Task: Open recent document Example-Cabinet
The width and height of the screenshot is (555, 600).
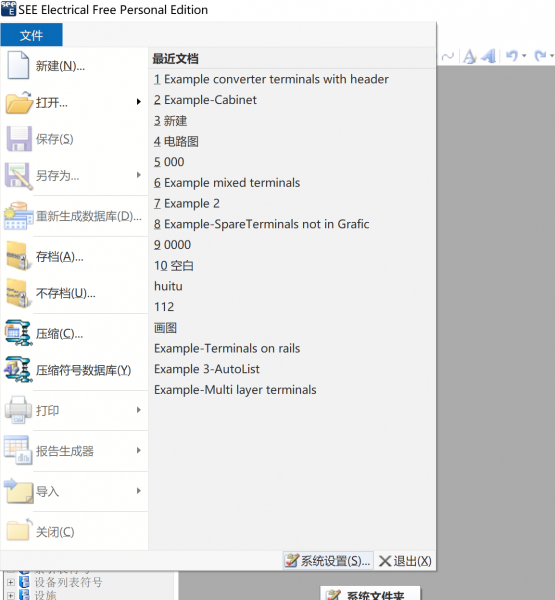Action: pyautogui.click(x=205, y=100)
